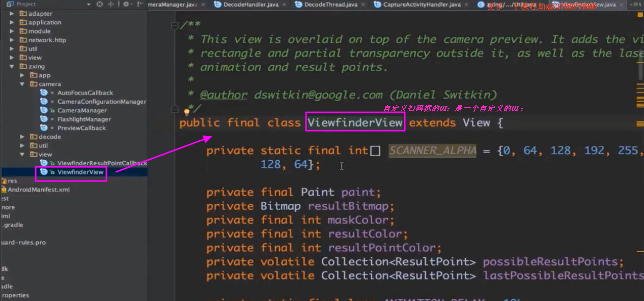The image size is (644, 301).
Task: Select the zxing package folder icon
Action: (23, 66)
